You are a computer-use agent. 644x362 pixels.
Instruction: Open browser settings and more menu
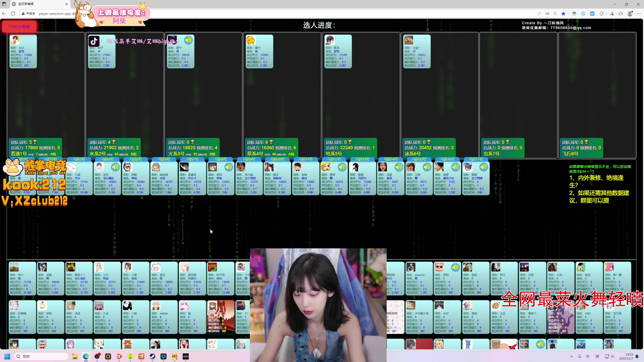(x=639, y=14)
